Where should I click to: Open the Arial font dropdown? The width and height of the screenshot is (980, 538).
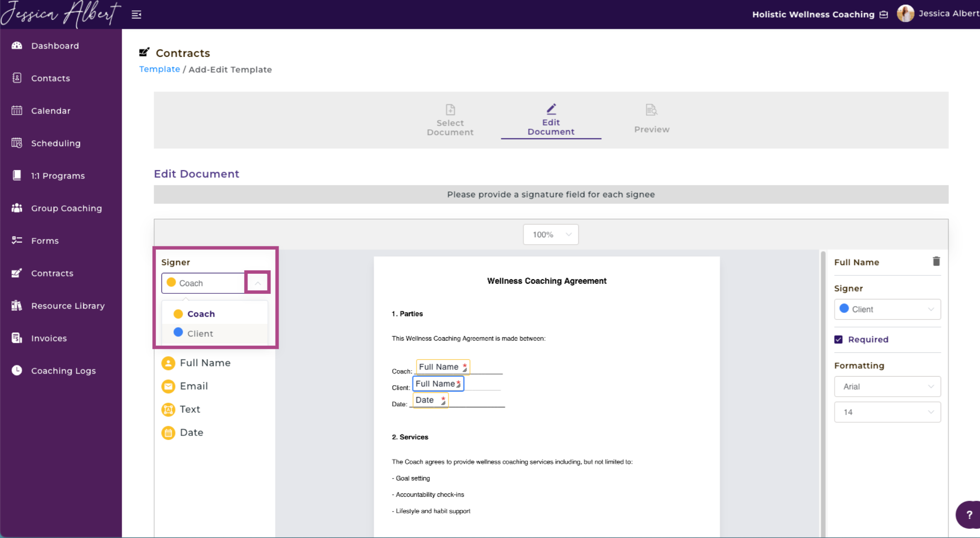tap(887, 386)
